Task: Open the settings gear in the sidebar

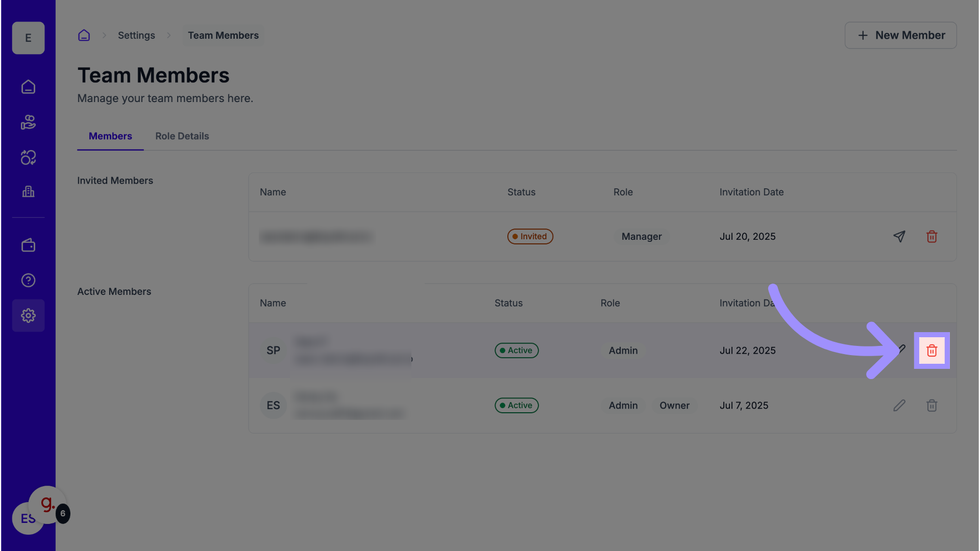Action: (x=28, y=316)
